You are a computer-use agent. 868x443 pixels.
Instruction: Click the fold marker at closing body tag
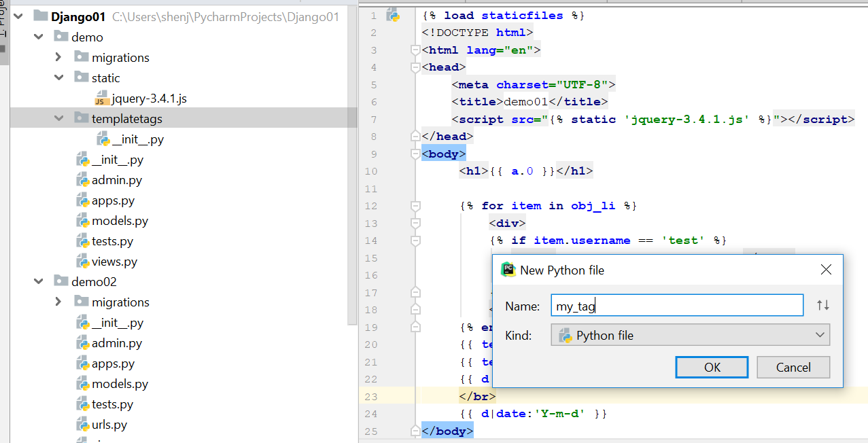(415, 431)
